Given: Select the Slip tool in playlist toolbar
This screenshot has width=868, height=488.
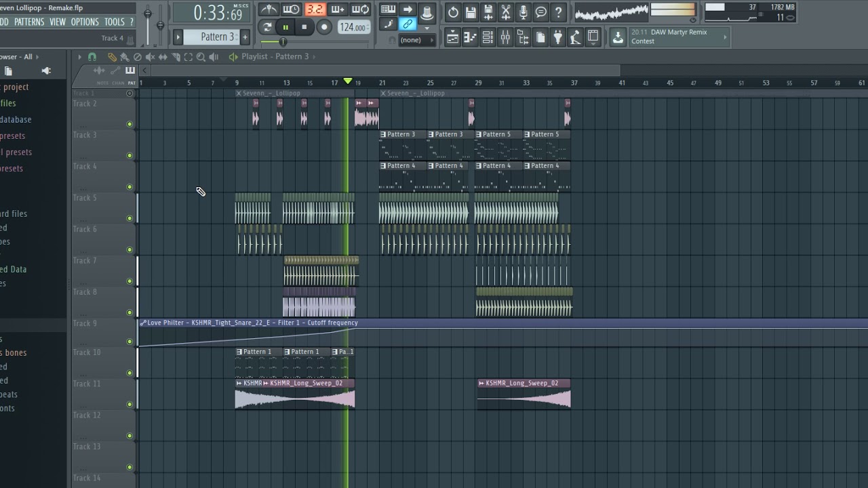Looking at the screenshot, I should pos(163,57).
